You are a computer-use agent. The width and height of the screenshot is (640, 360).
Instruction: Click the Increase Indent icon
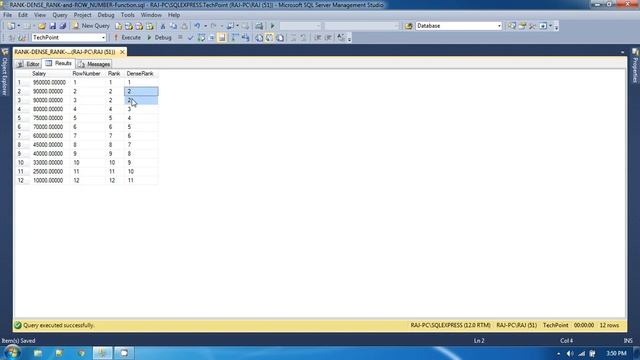coord(328,38)
